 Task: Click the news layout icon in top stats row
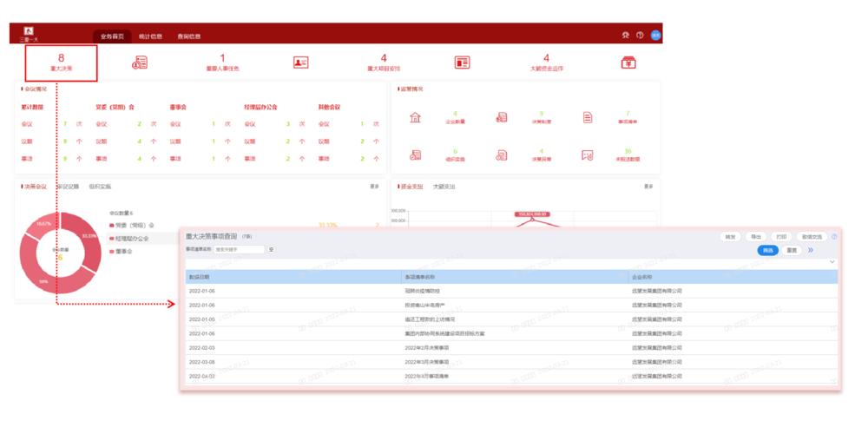click(462, 62)
